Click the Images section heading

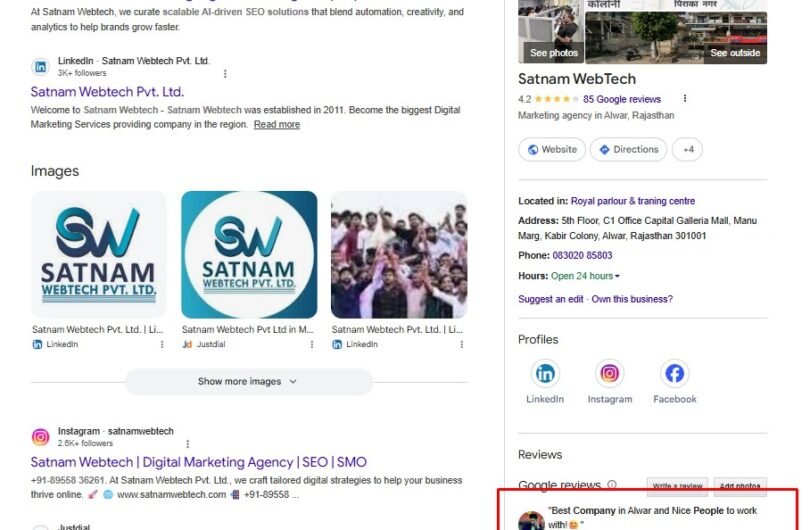[55, 171]
